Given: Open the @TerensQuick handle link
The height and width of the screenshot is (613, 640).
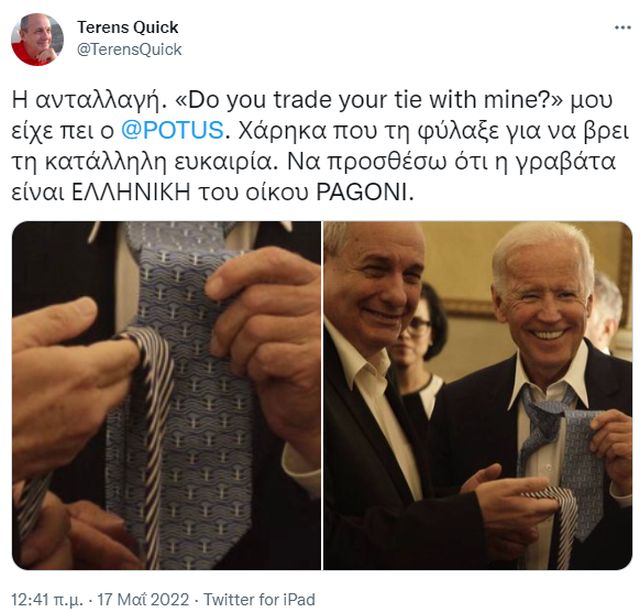Looking at the screenshot, I should (129, 49).
